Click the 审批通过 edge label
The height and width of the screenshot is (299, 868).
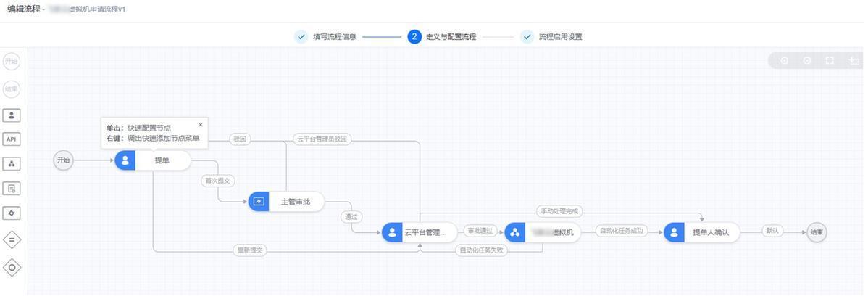click(x=480, y=231)
